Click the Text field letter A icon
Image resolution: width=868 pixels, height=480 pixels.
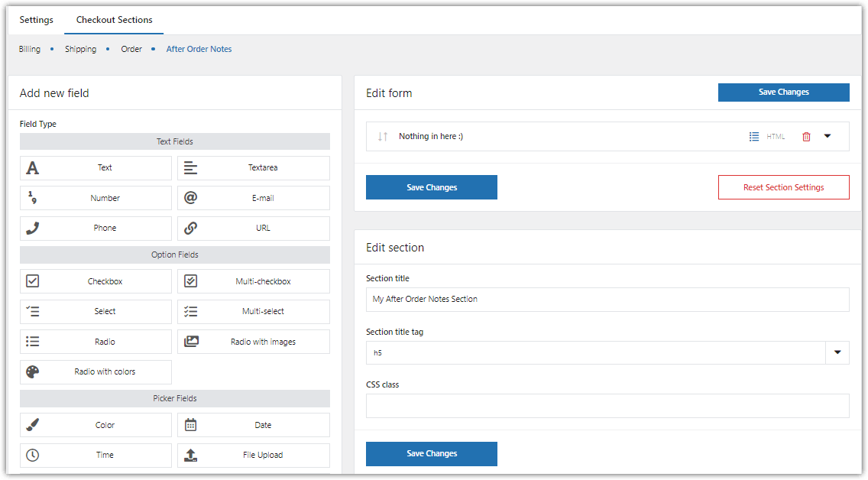pos(33,167)
